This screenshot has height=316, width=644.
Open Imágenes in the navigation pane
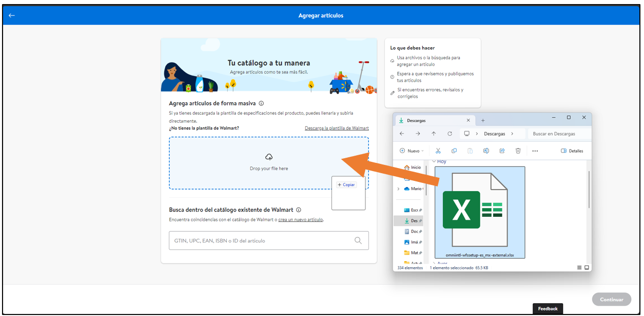tap(413, 243)
